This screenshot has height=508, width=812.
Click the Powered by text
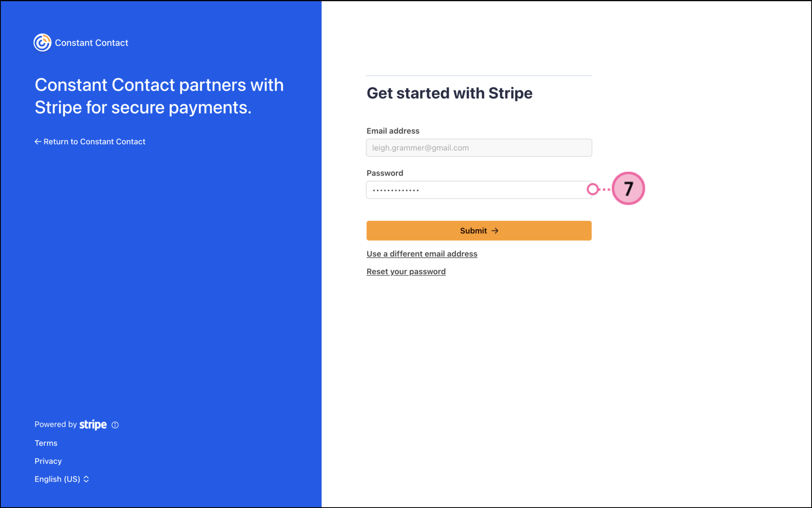point(56,424)
